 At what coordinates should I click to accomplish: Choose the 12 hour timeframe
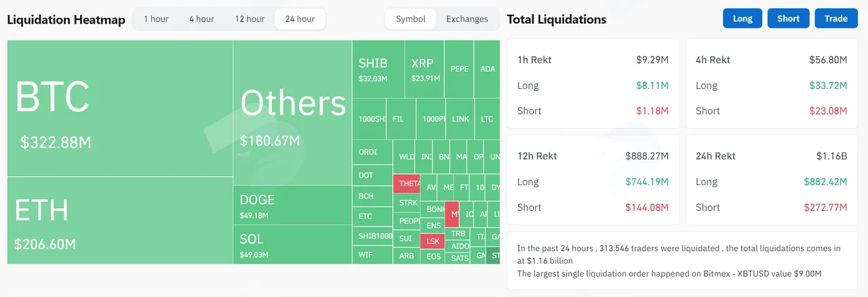click(250, 19)
